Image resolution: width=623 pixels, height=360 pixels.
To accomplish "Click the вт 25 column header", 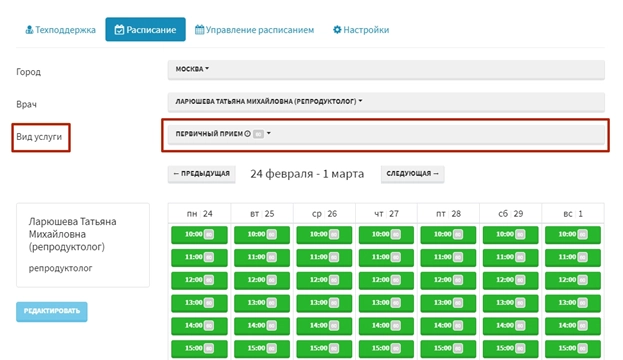I will [262, 214].
